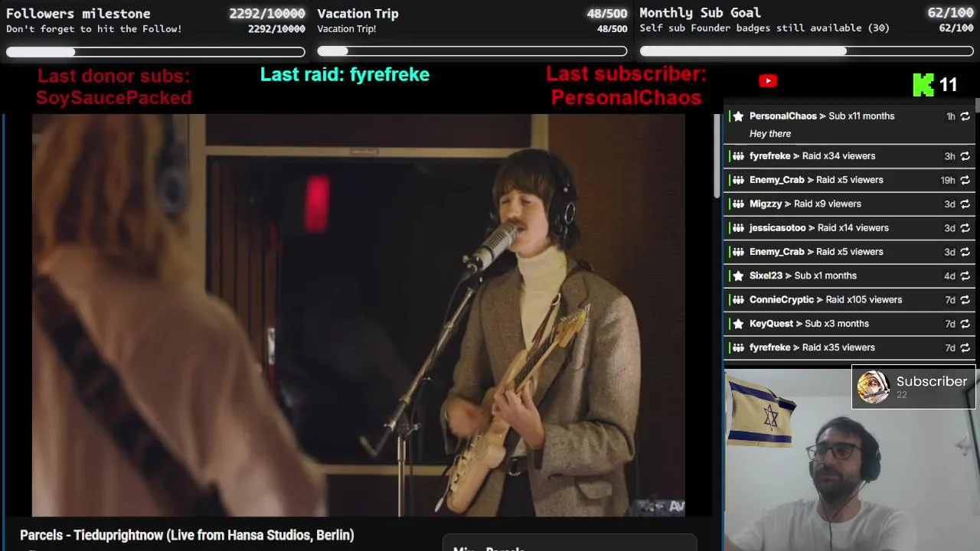980x551 pixels.
Task: Click the 'Last raid: fyrefreke' text
Action: [x=345, y=74]
